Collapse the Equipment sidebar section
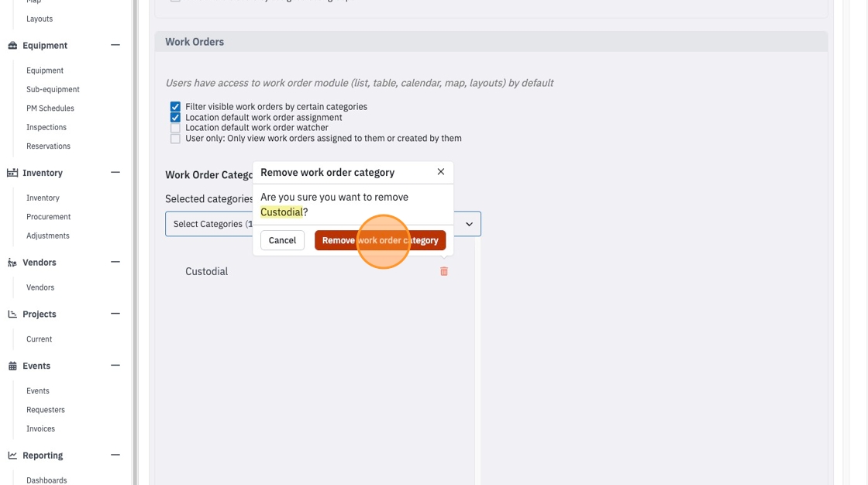This screenshot has width=868, height=485. pyautogui.click(x=115, y=45)
